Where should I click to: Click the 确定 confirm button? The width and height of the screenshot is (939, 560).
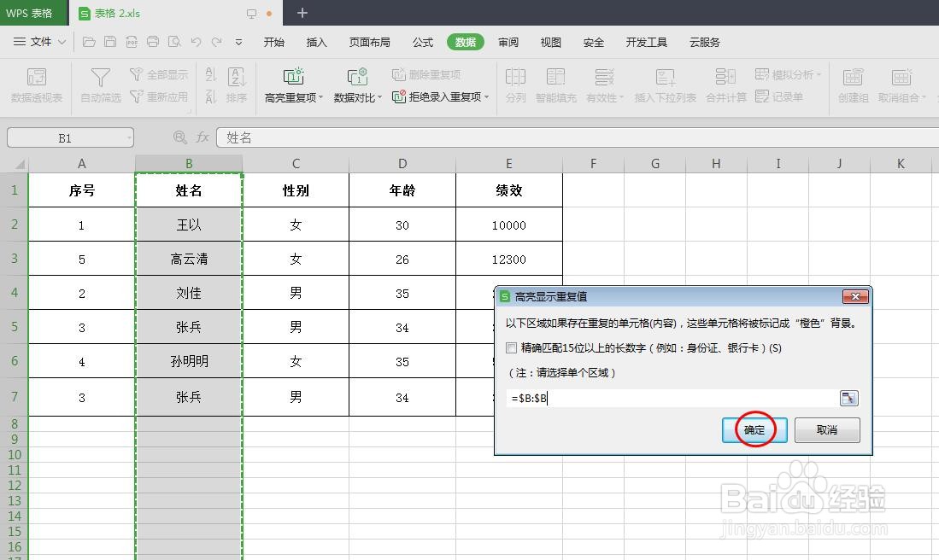(754, 430)
